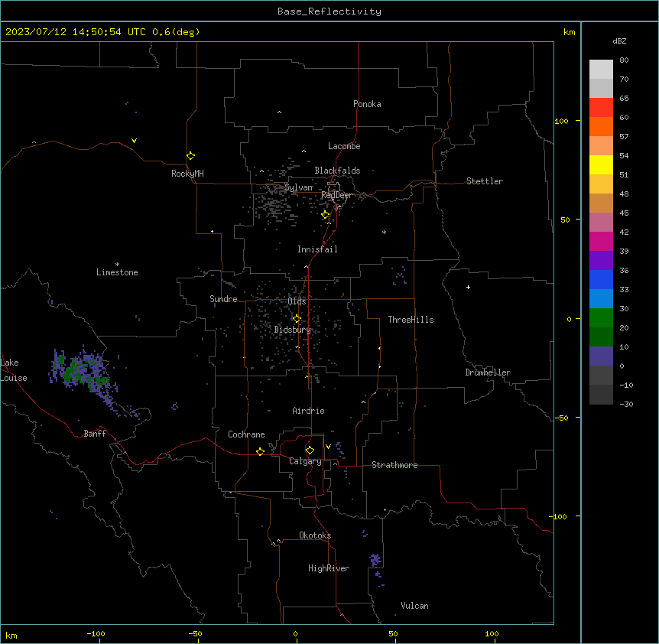Click the Innisfail label

point(317,249)
